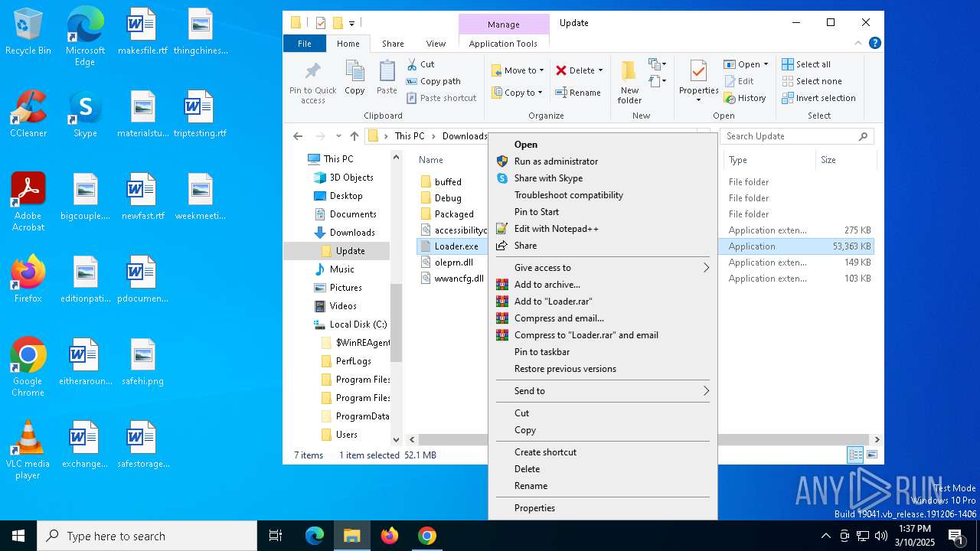Viewport: 980px width, 551px height.
Task: Open the Windows Start menu
Action: tap(18, 536)
